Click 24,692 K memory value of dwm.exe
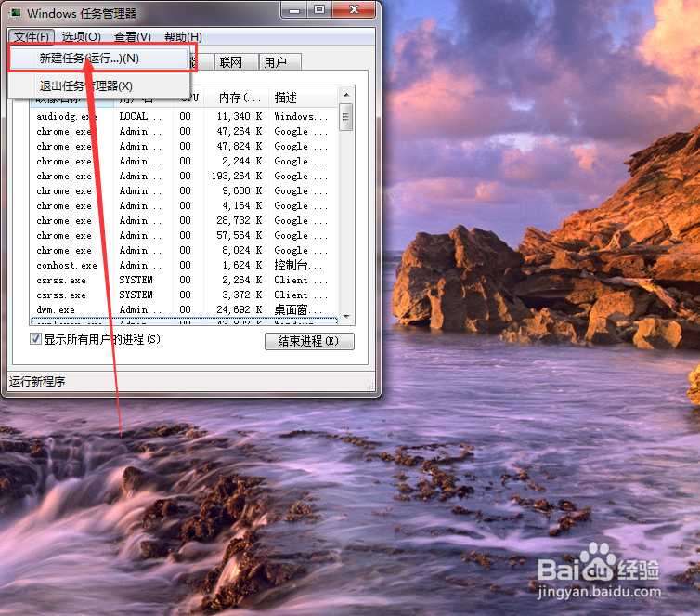Screen dimensions: 700x616 (x=240, y=310)
